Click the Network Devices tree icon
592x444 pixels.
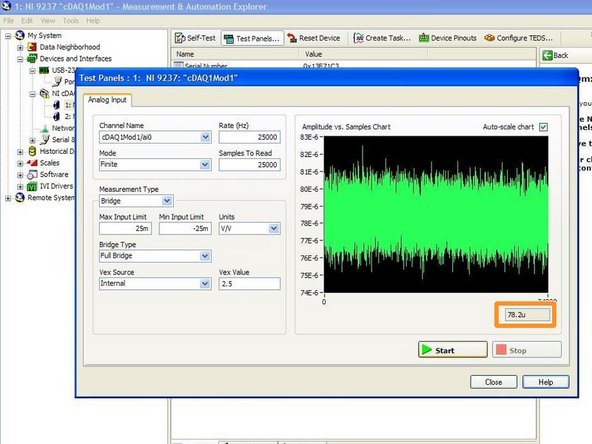click(x=45, y=128)
